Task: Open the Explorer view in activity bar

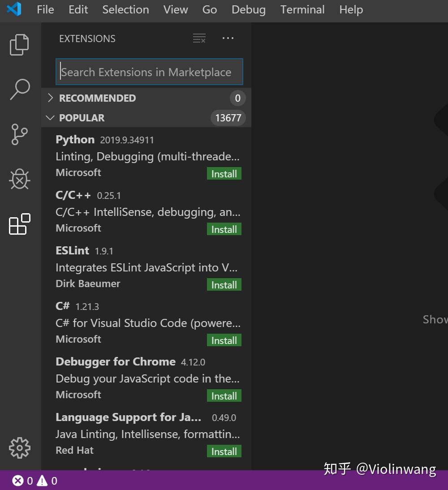Action: [x=20, y=45]
